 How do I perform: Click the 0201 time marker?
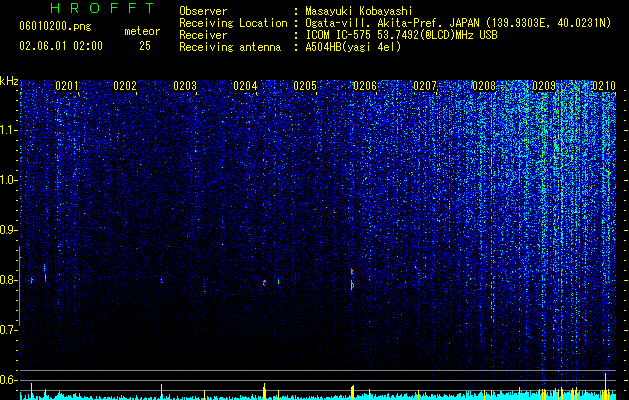coord(67,85)
